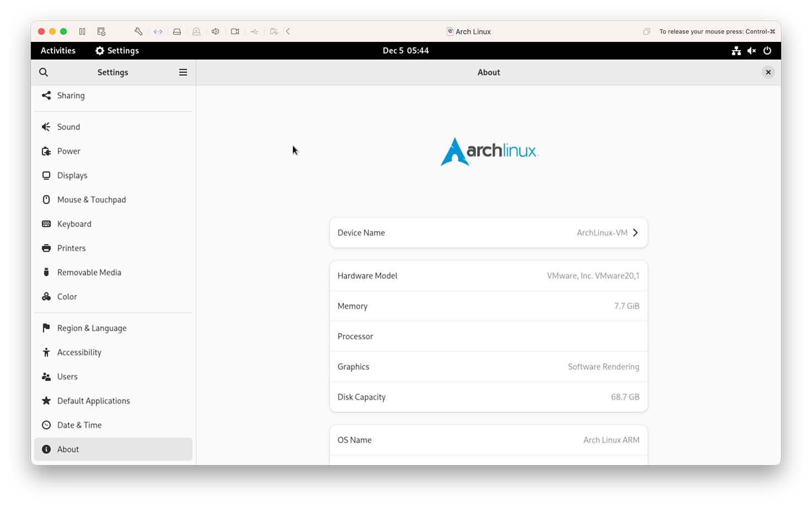Click the Displays monitor icon in sidebar
The height and width of the screenshot is (506, 812).
point(46,175)
